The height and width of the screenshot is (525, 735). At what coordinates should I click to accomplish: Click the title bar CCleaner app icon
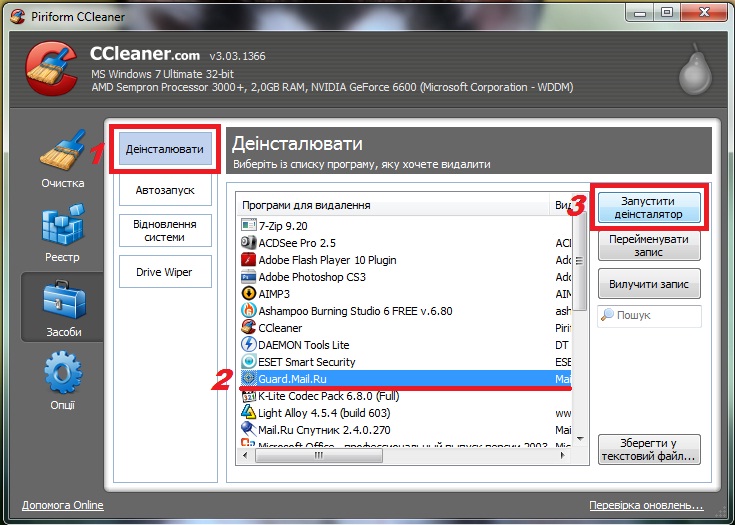point(18,16)
